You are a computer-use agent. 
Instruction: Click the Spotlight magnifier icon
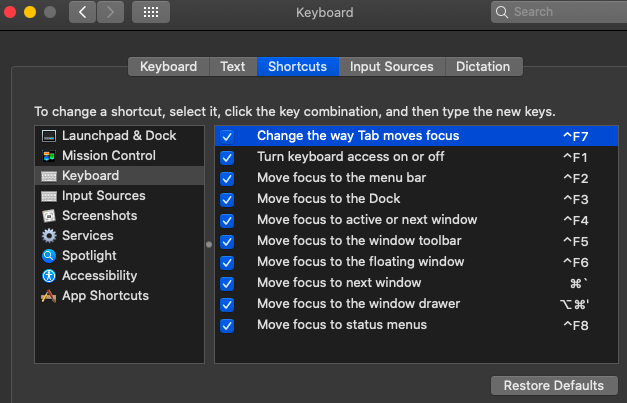tap(49, 255)
